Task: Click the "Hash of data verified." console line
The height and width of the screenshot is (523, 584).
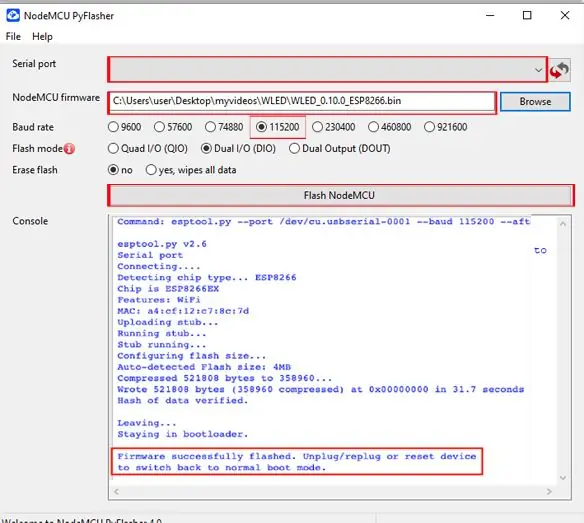Action: pos(182,400)
